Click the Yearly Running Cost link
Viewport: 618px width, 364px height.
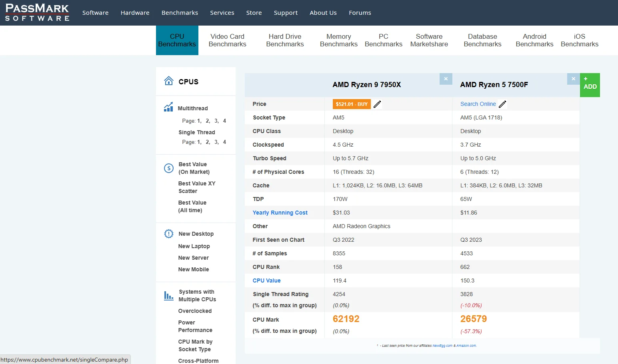pyautogui.click(x=280, y=213)
